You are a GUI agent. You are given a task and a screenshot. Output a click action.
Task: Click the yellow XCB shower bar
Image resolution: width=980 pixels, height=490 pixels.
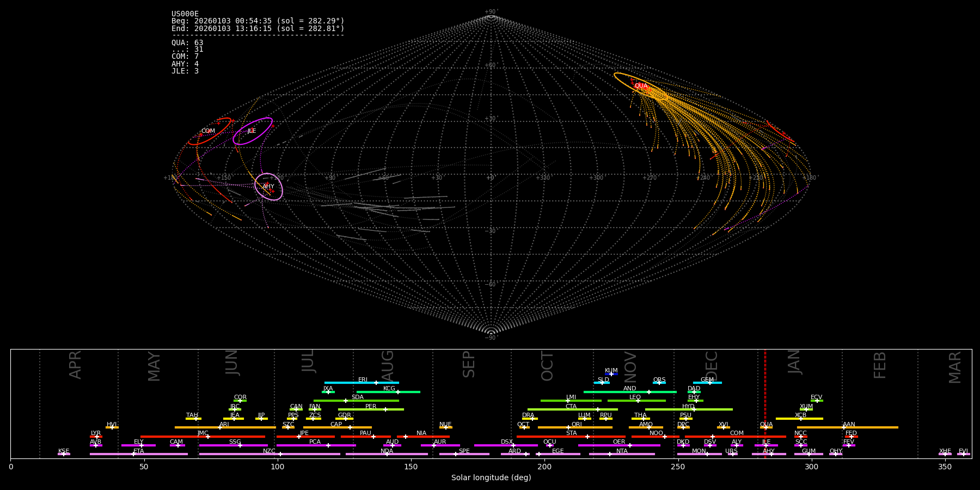(799, 419)
